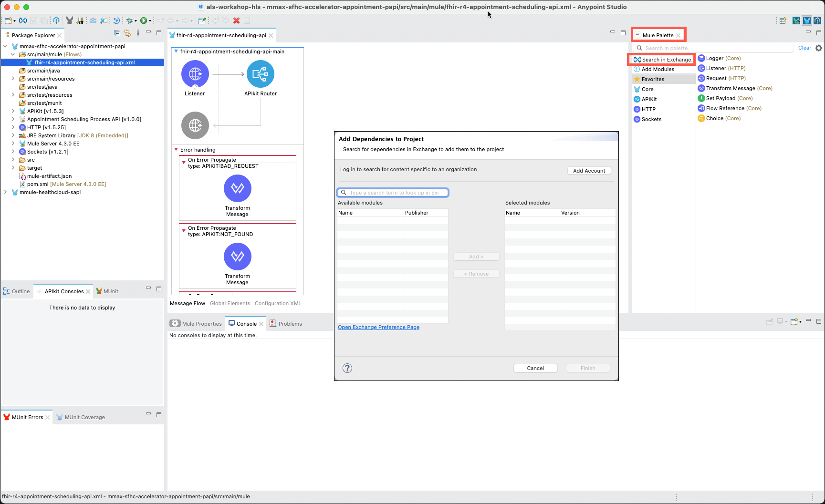825x504 pixels.
Task: Switch to the MUnit tab
Action: pyautogui.click(x=107, y=291)
